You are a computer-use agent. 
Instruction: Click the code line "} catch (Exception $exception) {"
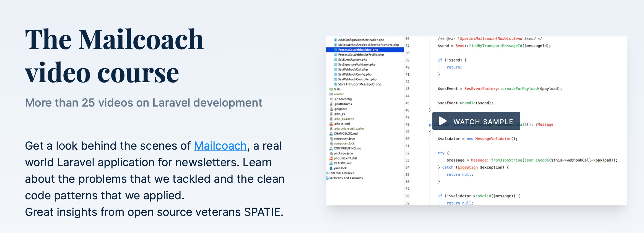[473, 167]
